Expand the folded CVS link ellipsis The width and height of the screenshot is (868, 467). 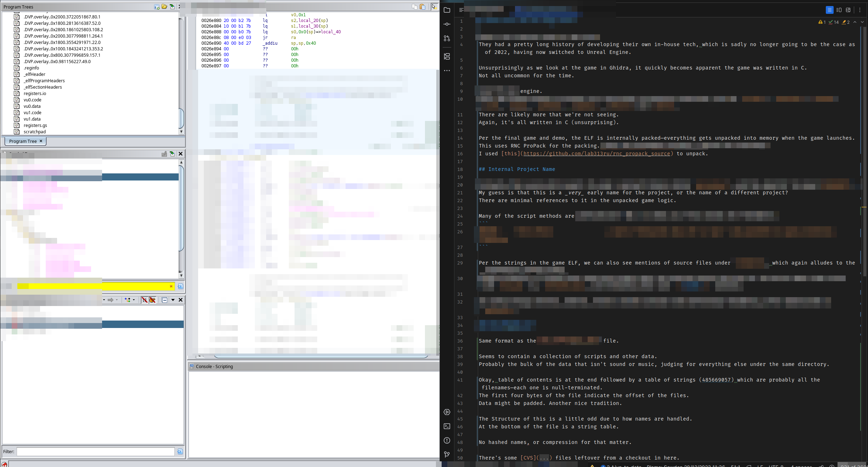[544, 458]
